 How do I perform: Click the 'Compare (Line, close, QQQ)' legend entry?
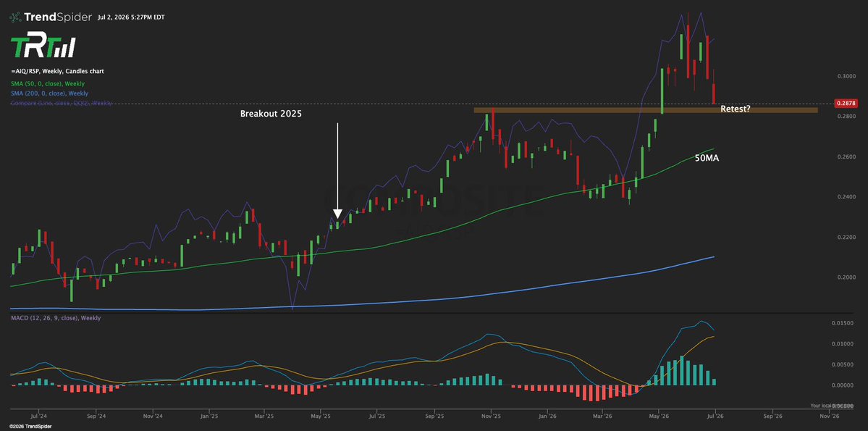coord(62,104)
